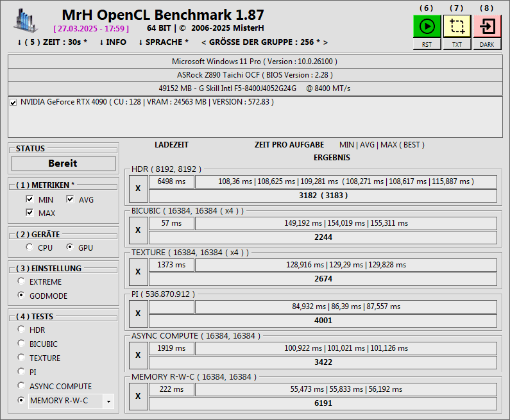This screenshot has height=420, width=510.
Task: Uncheck the MAX metric
Action: 30,213
